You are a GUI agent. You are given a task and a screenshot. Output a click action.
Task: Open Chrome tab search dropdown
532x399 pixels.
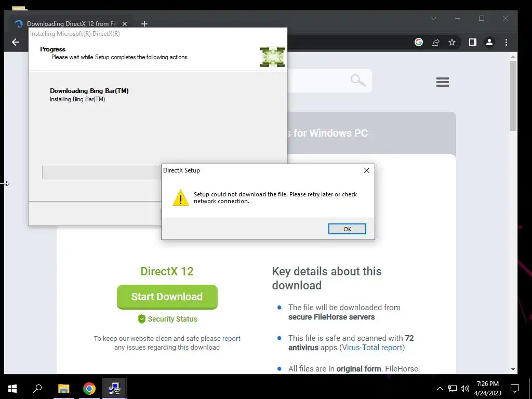point(434,18)
